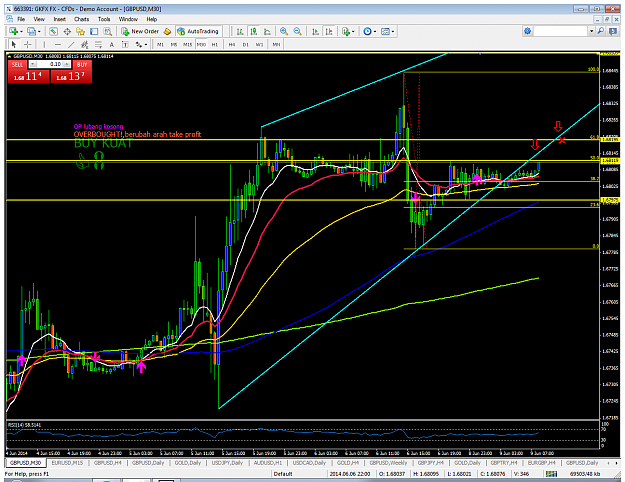Switch chart to bar chart type
This screenshot has width=625, height=482.
pos(240,31)
